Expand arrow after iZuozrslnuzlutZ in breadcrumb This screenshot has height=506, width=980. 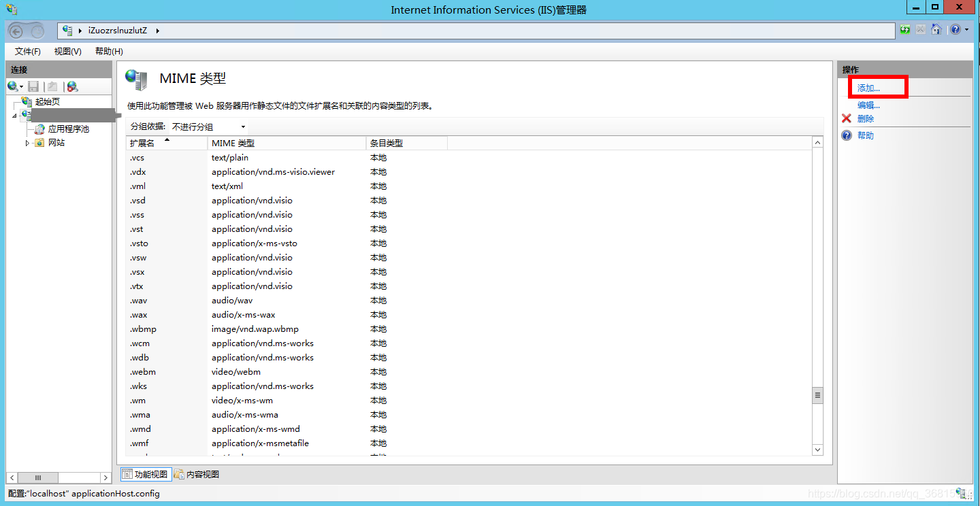click(157, 31)
